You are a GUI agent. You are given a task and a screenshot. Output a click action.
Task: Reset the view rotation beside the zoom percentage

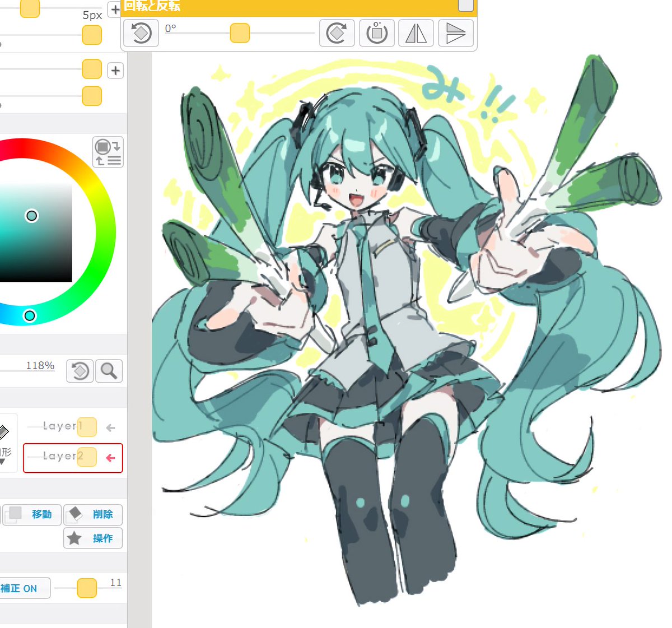pos(79,371)
